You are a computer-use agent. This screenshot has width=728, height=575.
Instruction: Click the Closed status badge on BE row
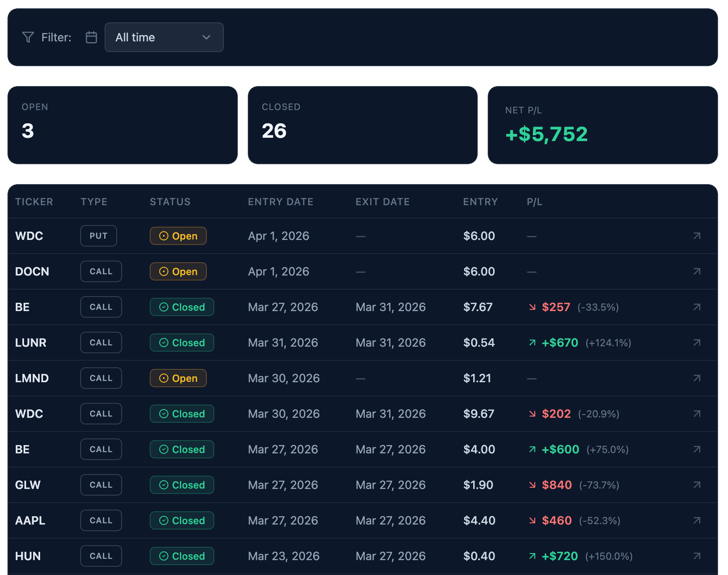pyautogui.click(x=182, y=307)
